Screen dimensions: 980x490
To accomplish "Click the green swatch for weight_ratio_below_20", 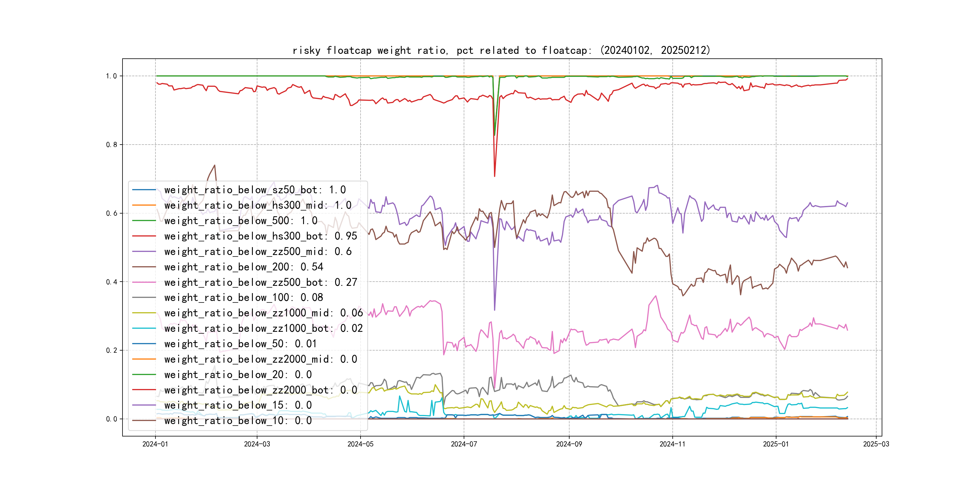I will click(144, 375).
